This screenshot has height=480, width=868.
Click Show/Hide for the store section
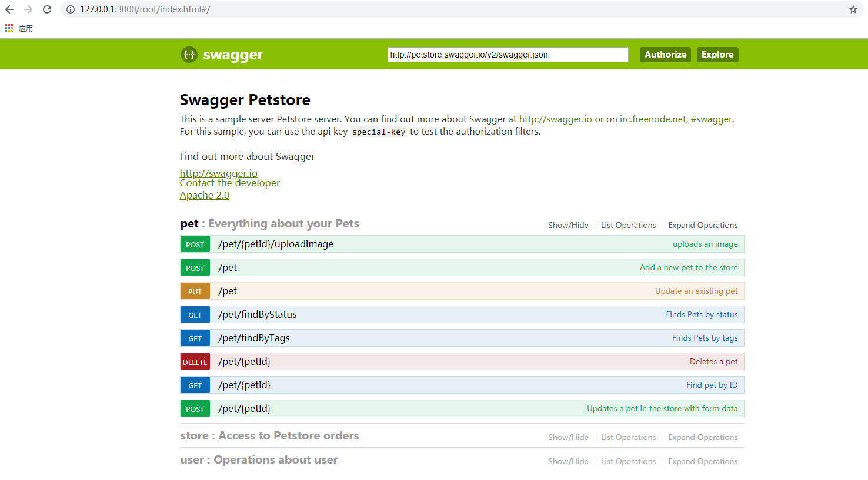point(568,437)
